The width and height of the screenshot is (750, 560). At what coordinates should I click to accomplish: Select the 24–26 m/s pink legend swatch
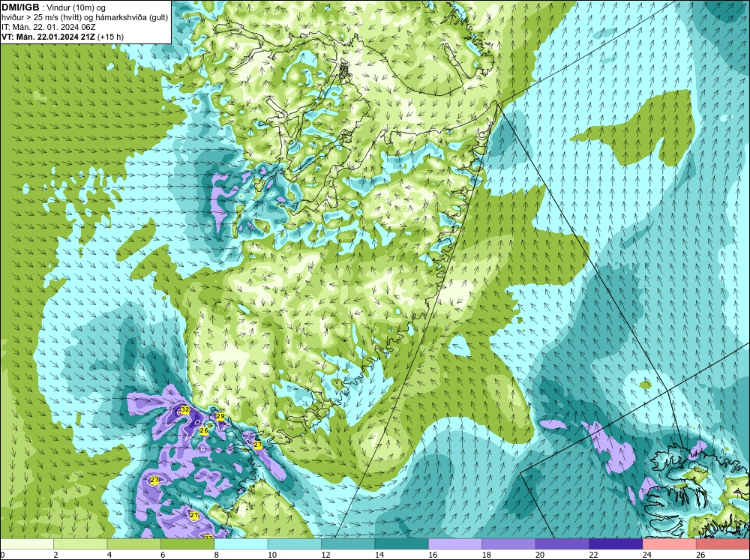[670, 544]
